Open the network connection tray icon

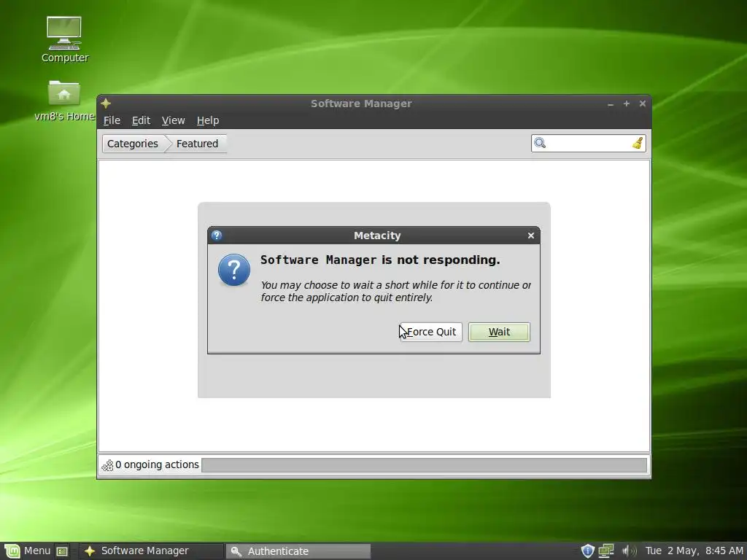606,551
